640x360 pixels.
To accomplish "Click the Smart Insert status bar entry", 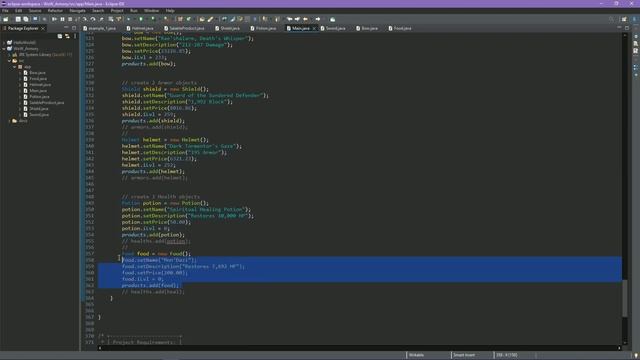I will 464,355.
